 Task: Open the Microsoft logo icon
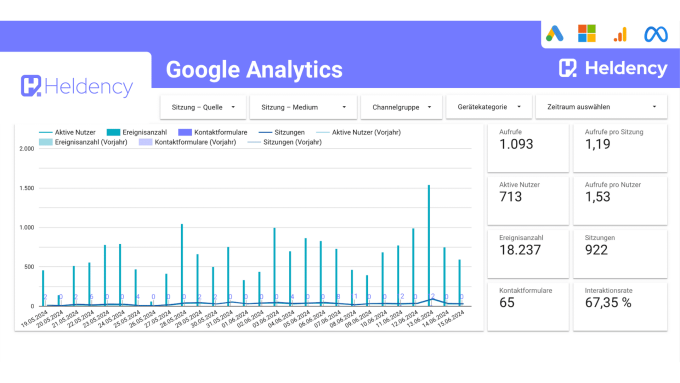[587, 33]
